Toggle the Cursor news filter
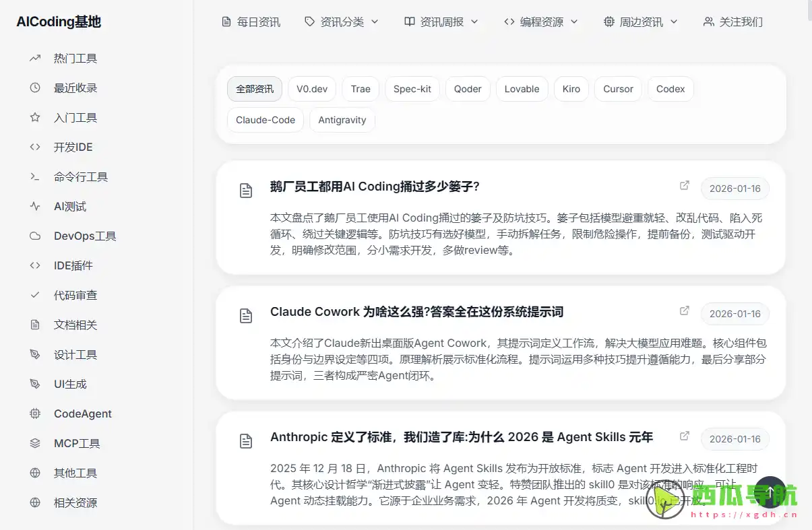The width and height of the screenshot is (812, 530). pyautogui.click(x=617, y=89)
